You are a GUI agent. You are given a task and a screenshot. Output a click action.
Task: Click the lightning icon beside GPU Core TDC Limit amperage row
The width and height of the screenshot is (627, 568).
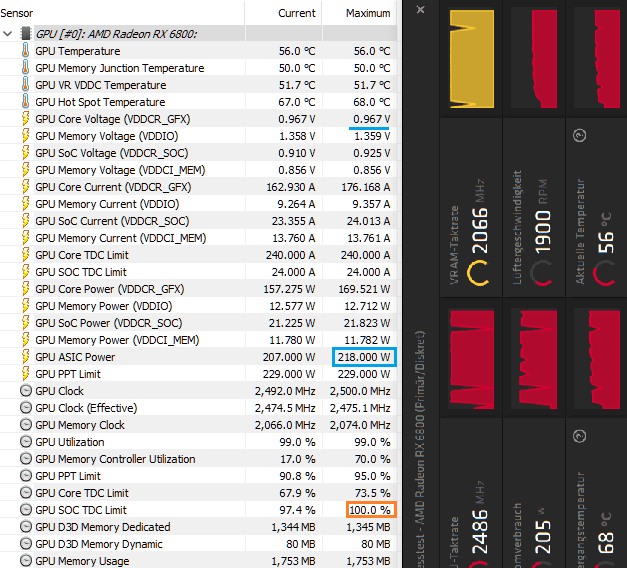pyautogui.click(x=26, y=255)
